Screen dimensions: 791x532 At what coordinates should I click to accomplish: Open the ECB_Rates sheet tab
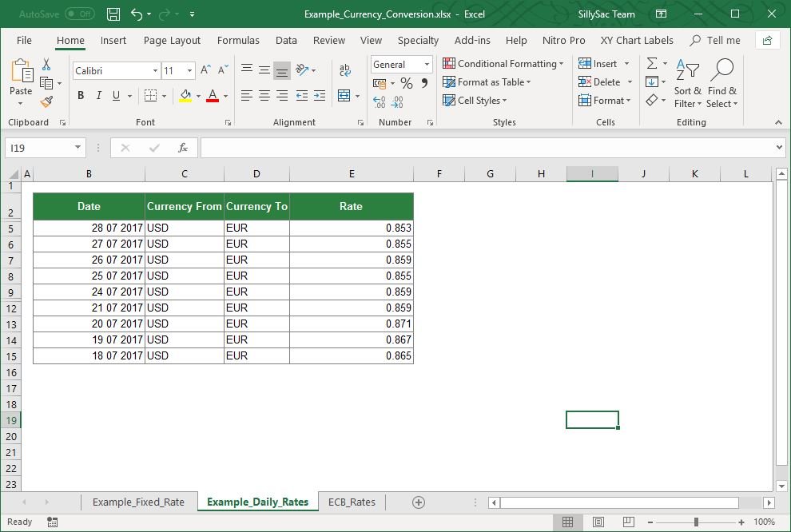point(352,502)
